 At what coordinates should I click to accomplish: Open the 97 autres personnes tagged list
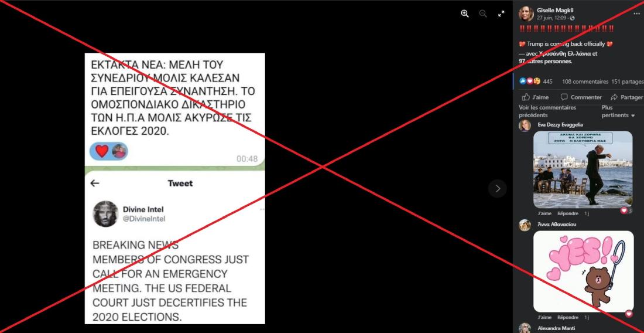coord(546,61)
